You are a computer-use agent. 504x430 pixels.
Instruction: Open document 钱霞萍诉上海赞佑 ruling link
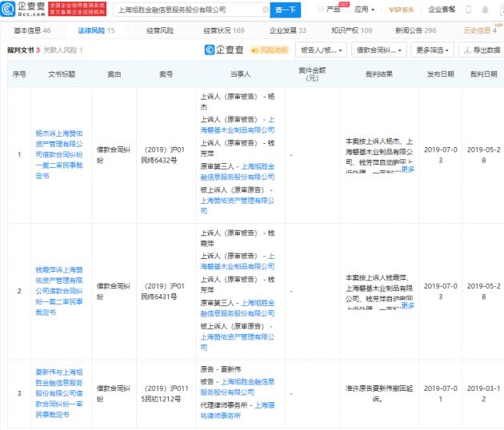[59, 291]
